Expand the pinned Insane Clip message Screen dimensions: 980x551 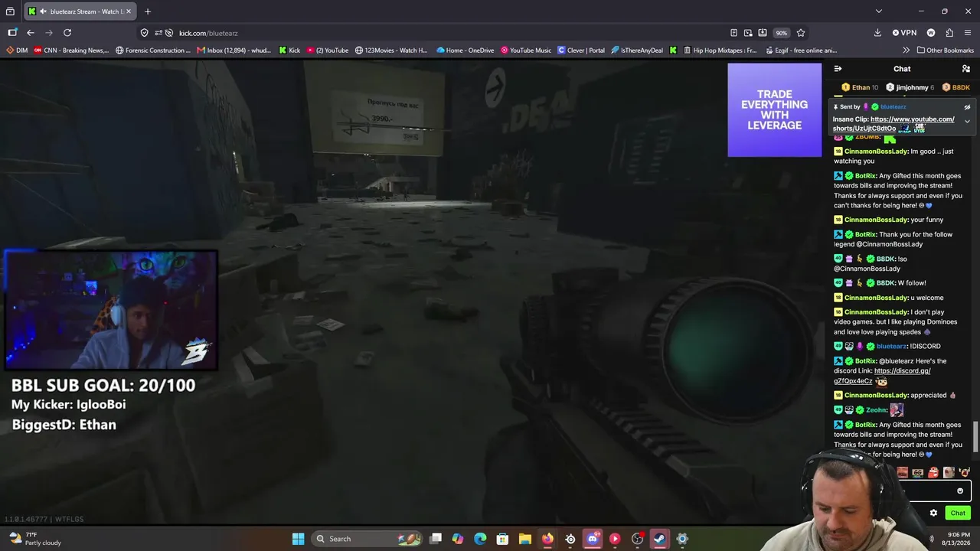pos(967,121)
